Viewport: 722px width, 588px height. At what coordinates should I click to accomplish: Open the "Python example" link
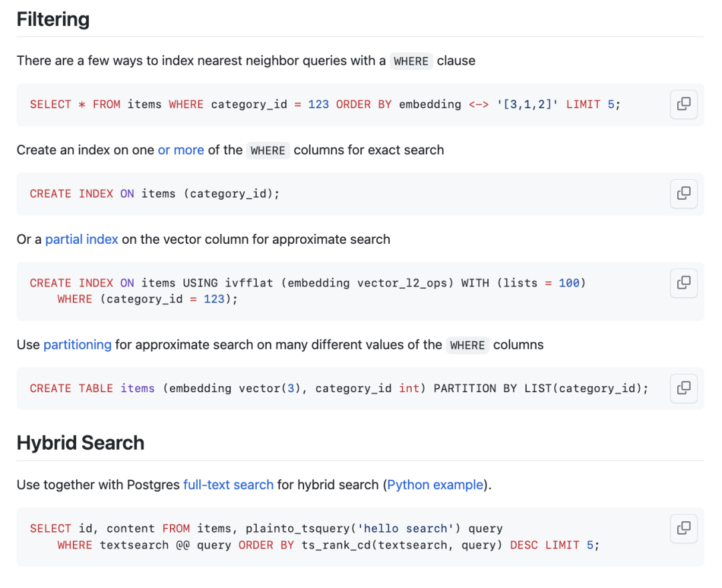click(x=435, y=484)
